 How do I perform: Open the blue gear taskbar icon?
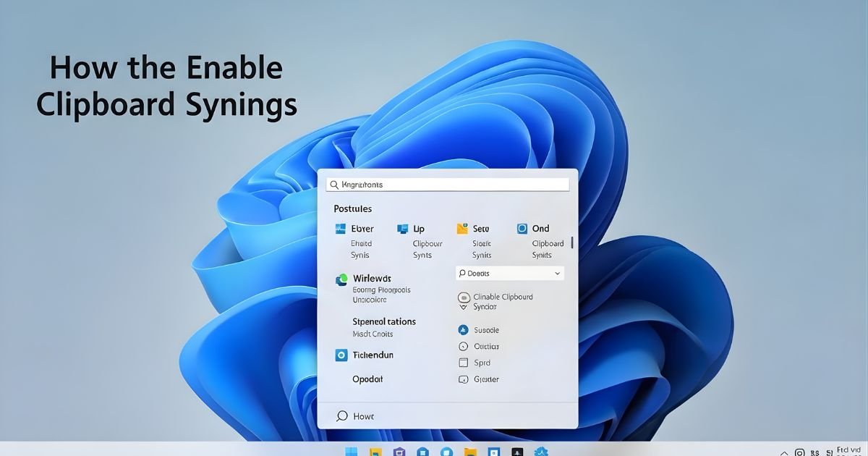(541, 452)
